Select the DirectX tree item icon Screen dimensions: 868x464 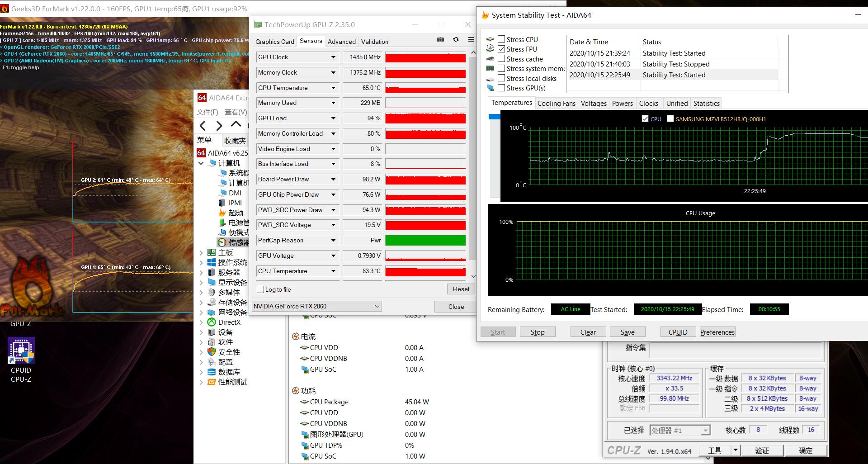pyautogui.click(x=211, y=322)
